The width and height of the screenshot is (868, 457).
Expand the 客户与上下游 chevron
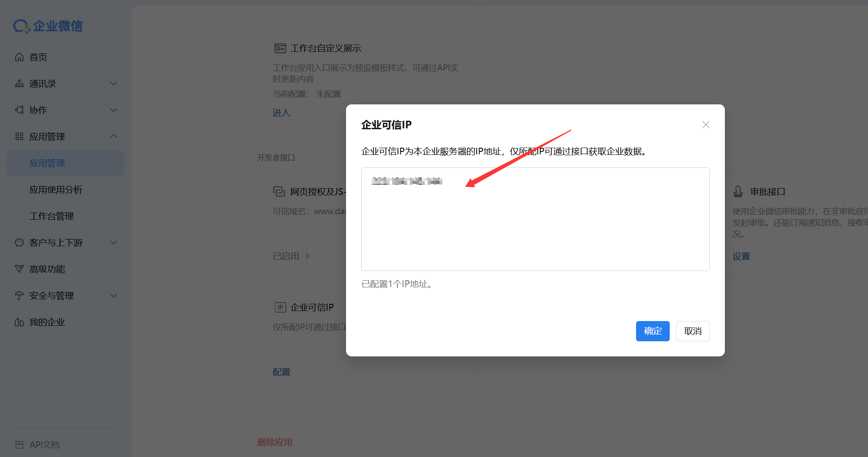113,242
